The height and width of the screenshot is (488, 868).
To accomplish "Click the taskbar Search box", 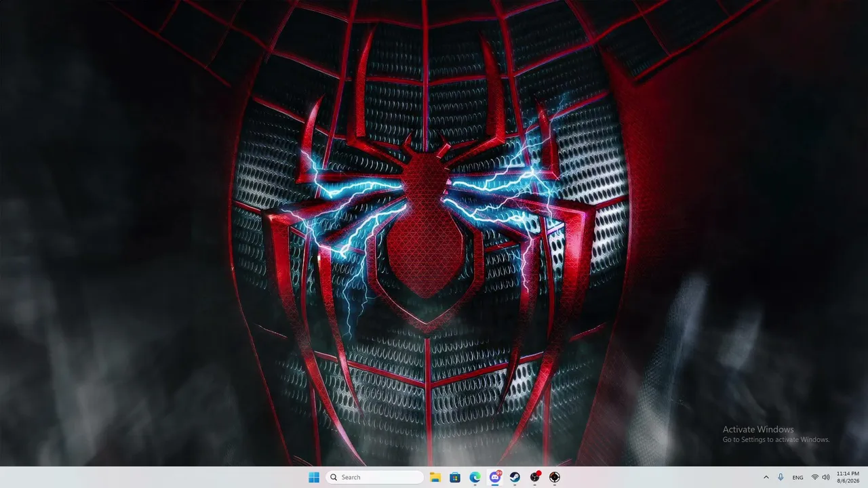I will click(374, 477).
